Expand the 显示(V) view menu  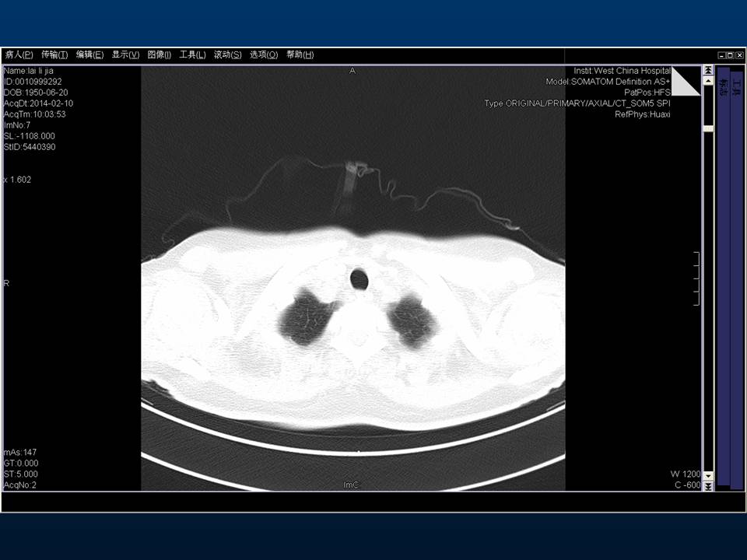coord(125,55)
